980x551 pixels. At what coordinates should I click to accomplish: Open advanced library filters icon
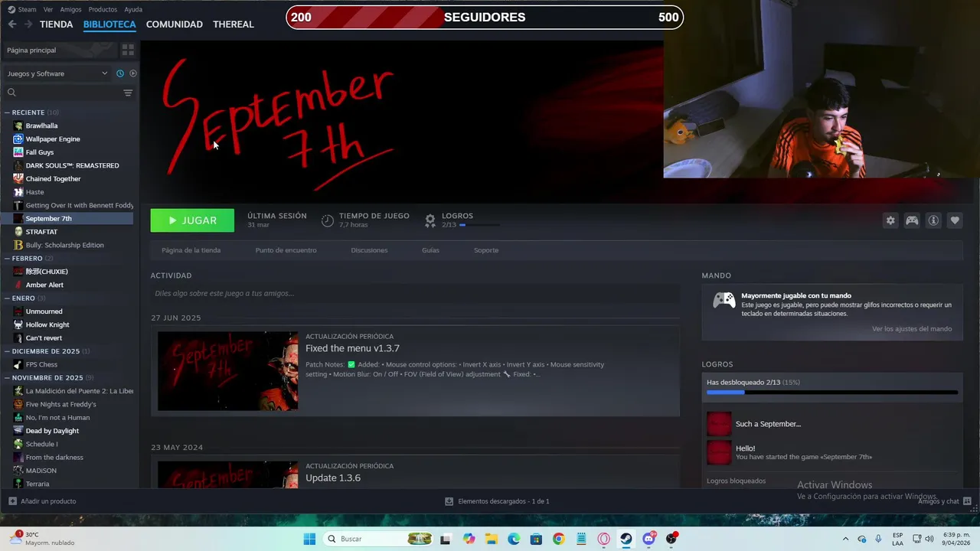128,93
